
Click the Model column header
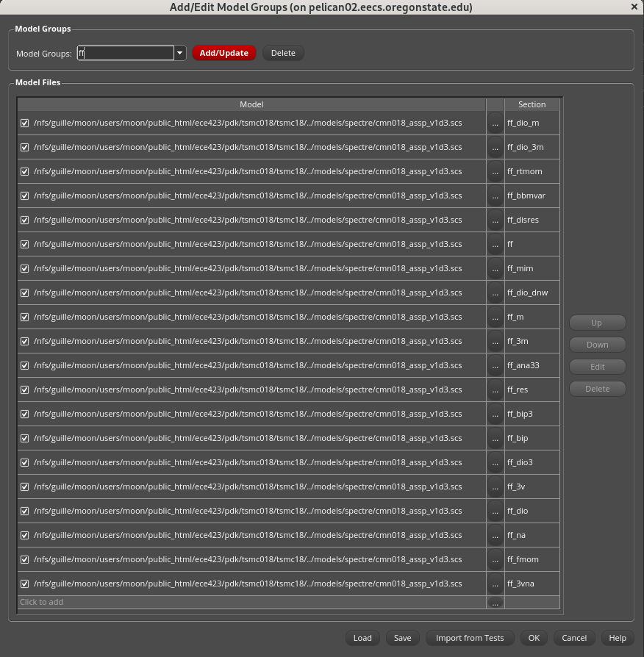tap(251, 105)
